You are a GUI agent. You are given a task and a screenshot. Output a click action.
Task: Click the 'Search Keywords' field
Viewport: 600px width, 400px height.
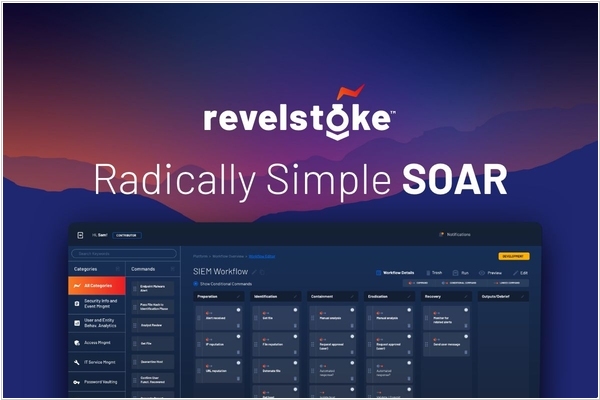pyautogui.click(x=124, y=253)
